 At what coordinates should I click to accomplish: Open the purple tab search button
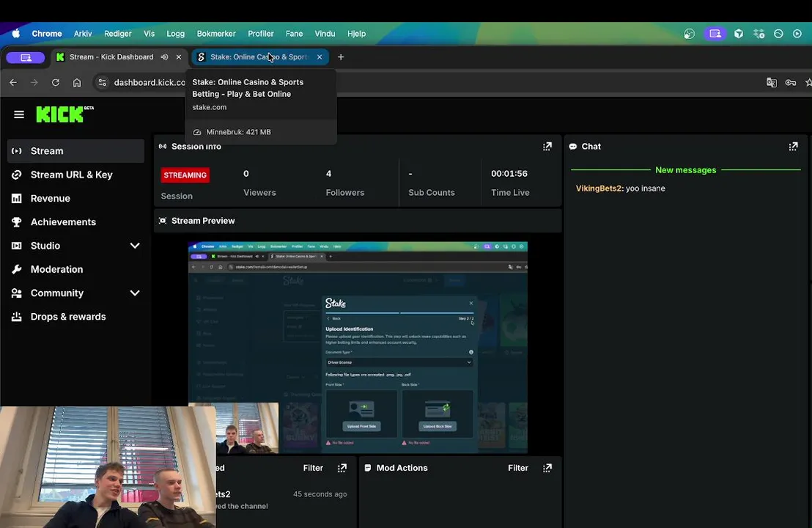[26, 57]
